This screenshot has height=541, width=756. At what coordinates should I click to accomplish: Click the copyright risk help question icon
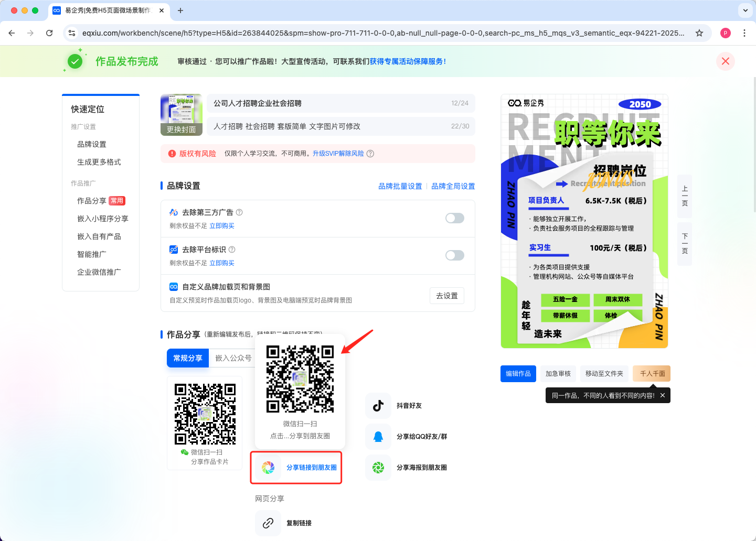point(370,154)
